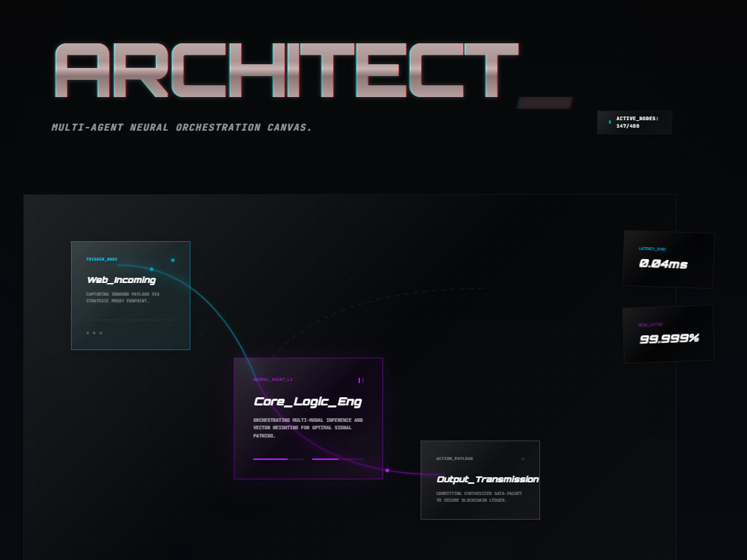This screenshot has height=560, width=747.
Task: Click the NEURAL_AGENT_L3 label
Action: [273, 379]
